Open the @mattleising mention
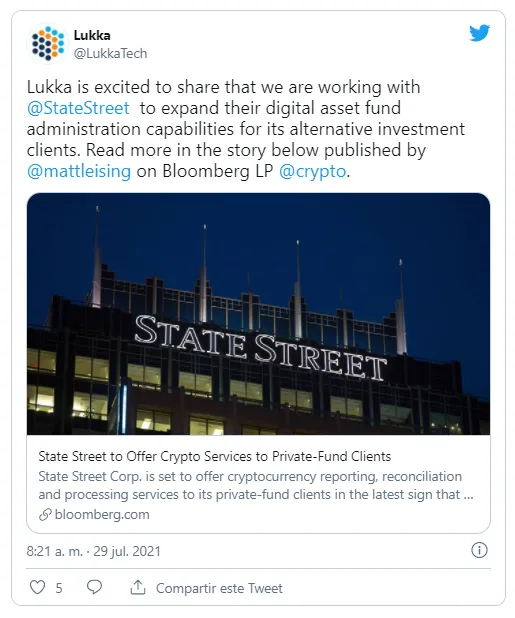Image resolution: width=515 pixels, height=618 pixels. click(79, 171)
